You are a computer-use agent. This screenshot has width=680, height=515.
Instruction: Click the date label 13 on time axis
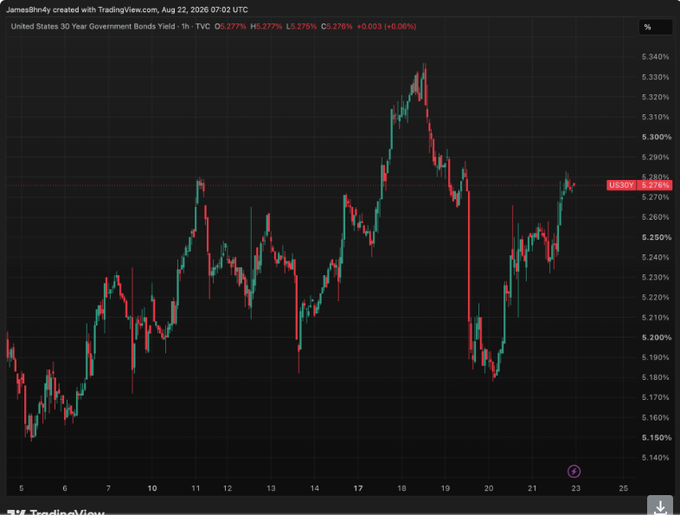click(x=271, y=489)
